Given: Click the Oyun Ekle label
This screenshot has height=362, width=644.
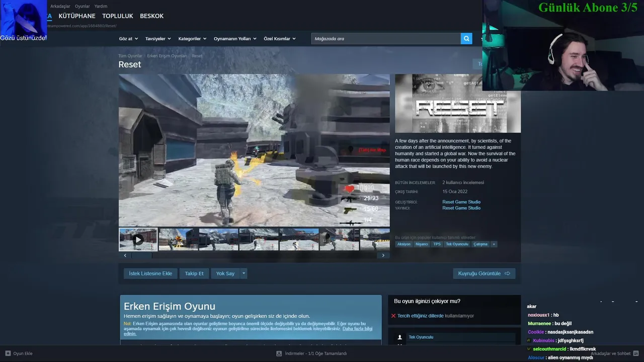Looking at the screenshot, I should 23,353.
